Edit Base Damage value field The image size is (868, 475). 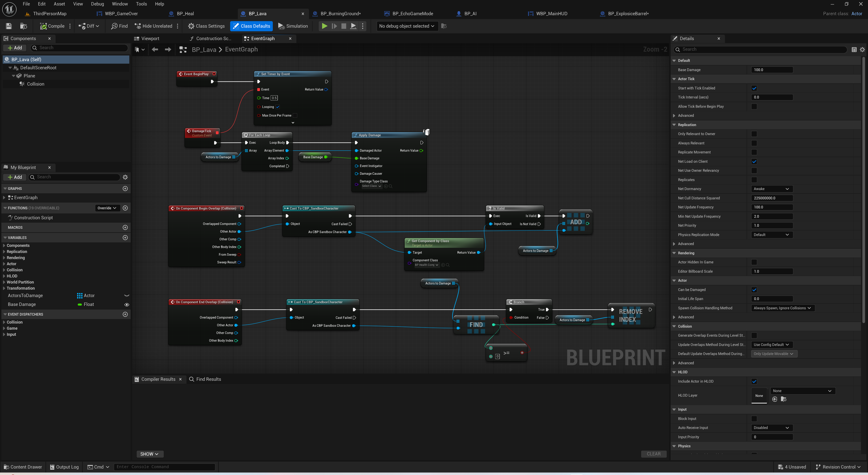(772, 70)
